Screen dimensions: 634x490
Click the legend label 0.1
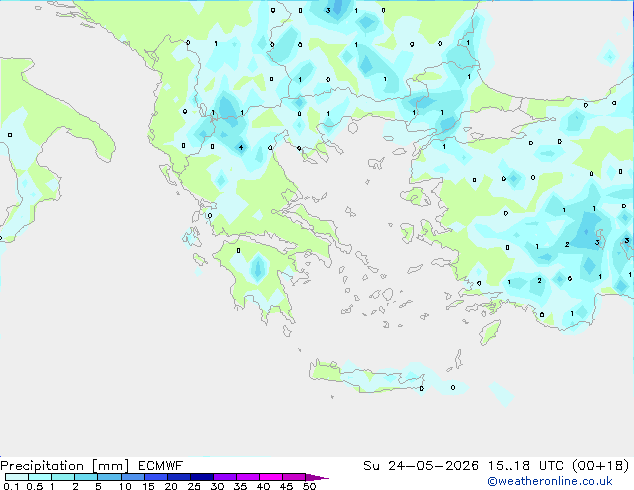tap(11, 486)
